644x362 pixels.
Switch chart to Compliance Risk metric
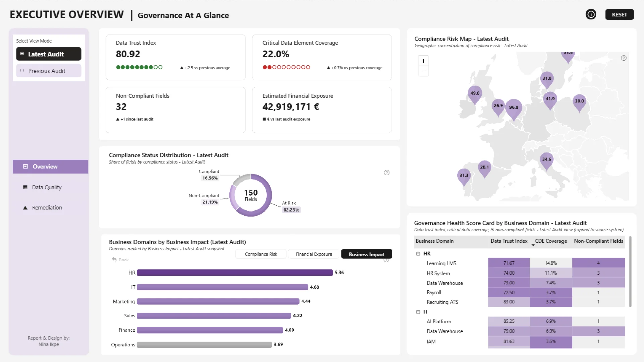coord(261,254)
